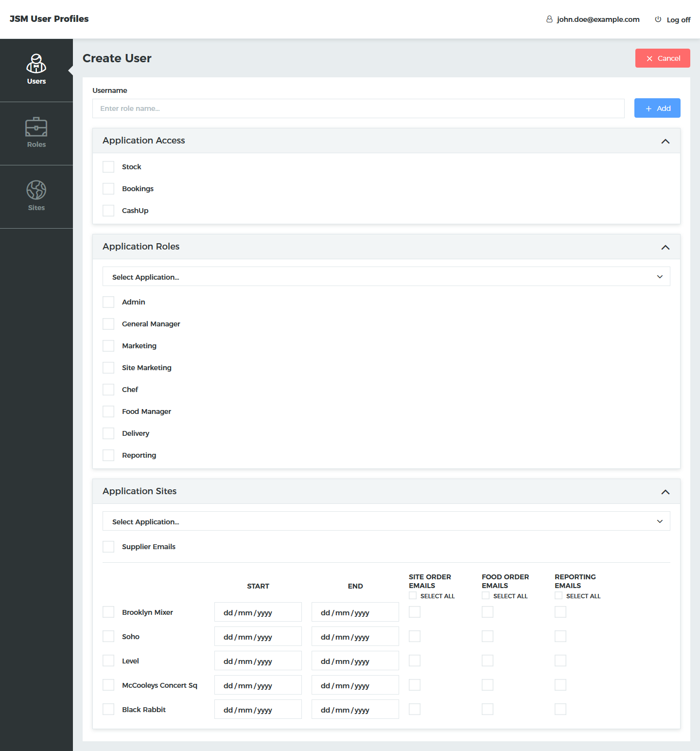Click the plus icon on Add button
The height and width of the screenshot is (751, 700).
pyautogui.click(x=648, y=108)
